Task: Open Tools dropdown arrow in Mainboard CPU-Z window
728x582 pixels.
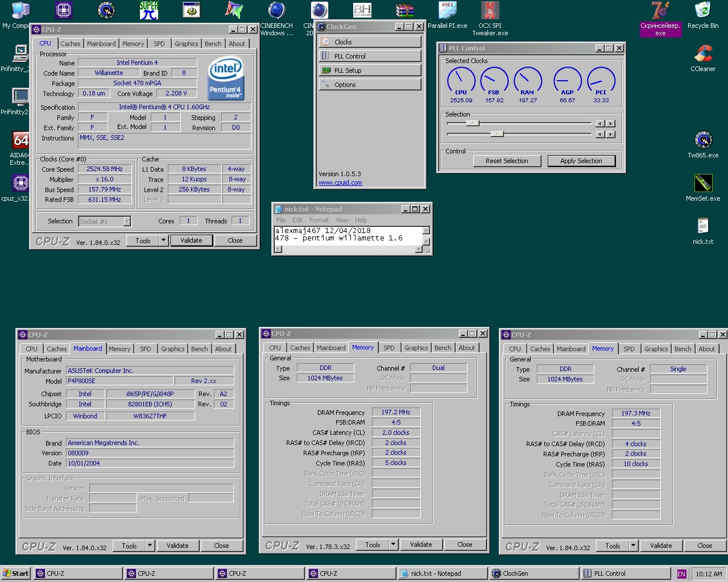Action: point(150,546)
